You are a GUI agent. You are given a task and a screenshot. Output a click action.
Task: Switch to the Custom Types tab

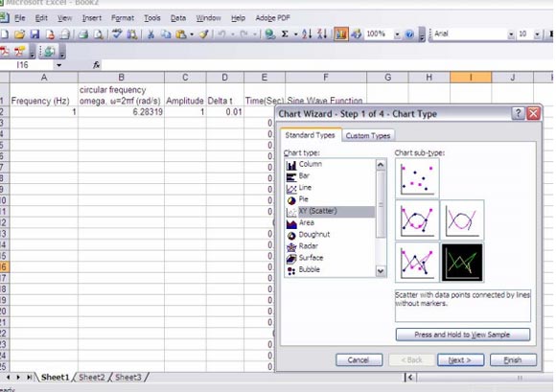368,135
